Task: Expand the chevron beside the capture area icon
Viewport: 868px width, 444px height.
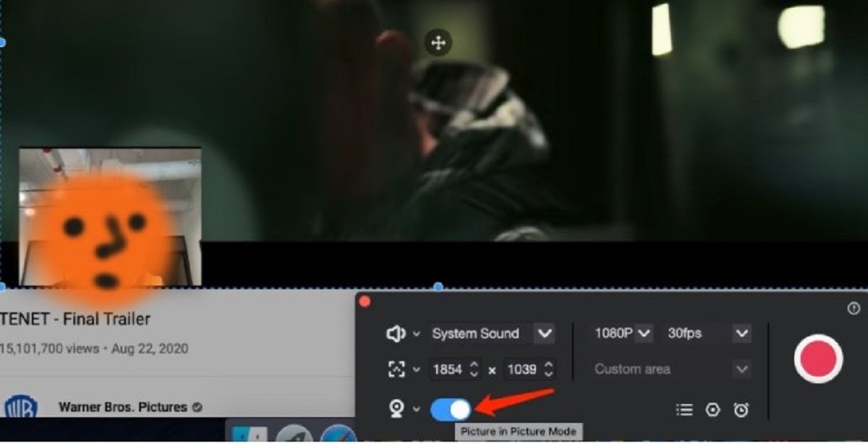Action: [x=416, y=370]
